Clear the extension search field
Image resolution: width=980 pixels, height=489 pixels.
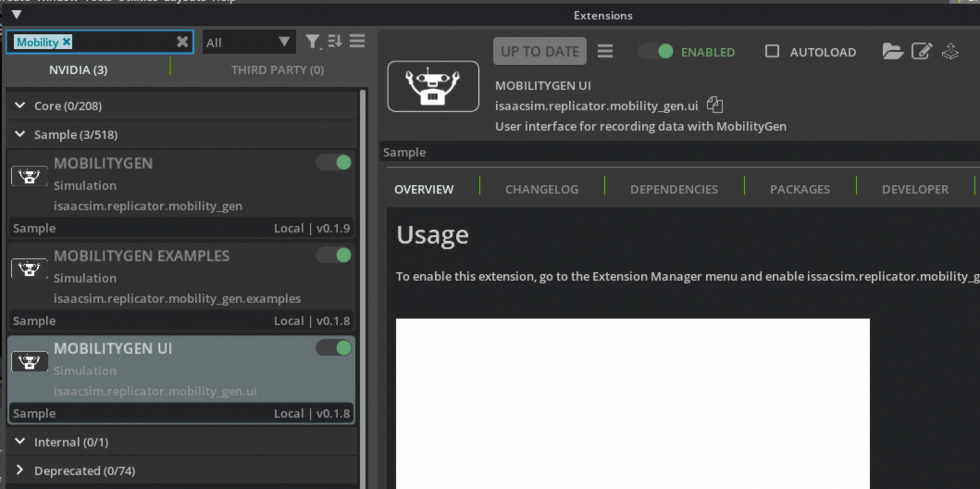[182, 42]
